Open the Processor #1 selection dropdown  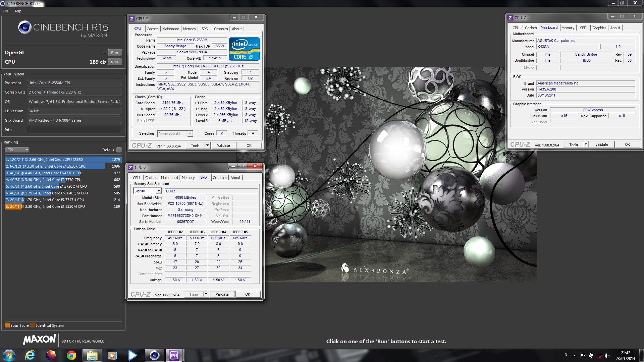175,134
